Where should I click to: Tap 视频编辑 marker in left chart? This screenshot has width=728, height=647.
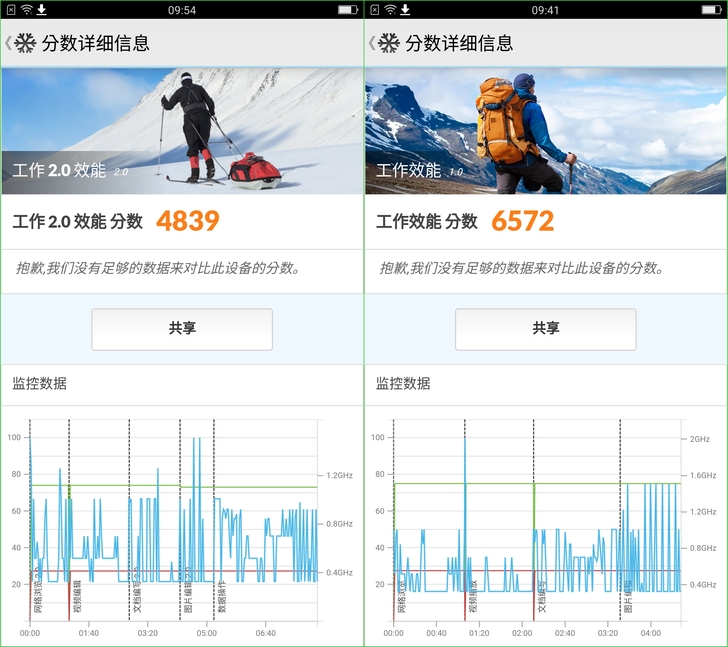[x=77, y=596]
